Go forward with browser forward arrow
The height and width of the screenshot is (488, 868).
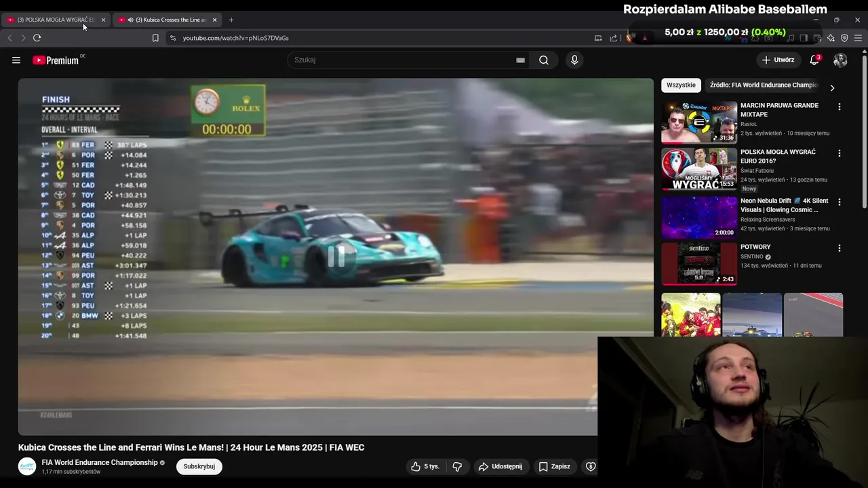pos(22,38)
